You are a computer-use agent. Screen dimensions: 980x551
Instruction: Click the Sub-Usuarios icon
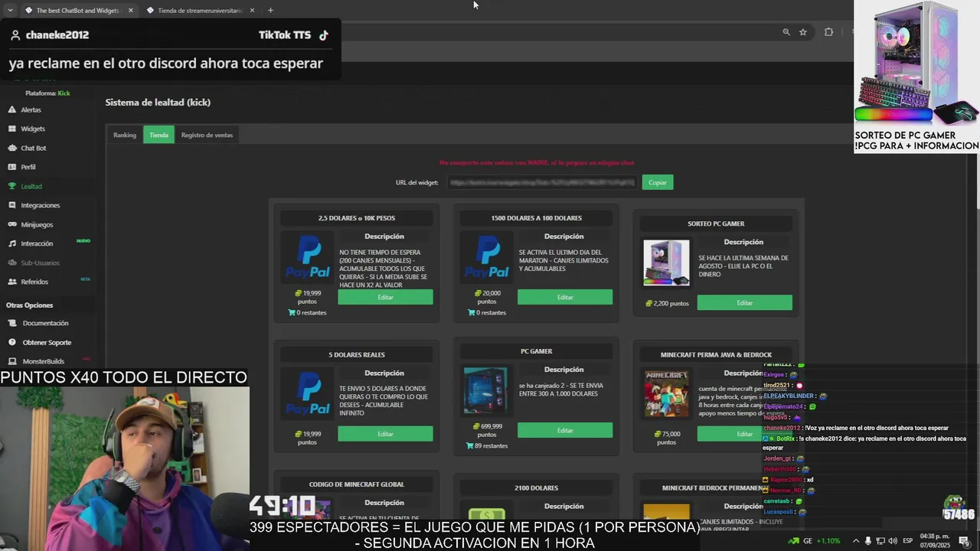(x=12, y=262)
